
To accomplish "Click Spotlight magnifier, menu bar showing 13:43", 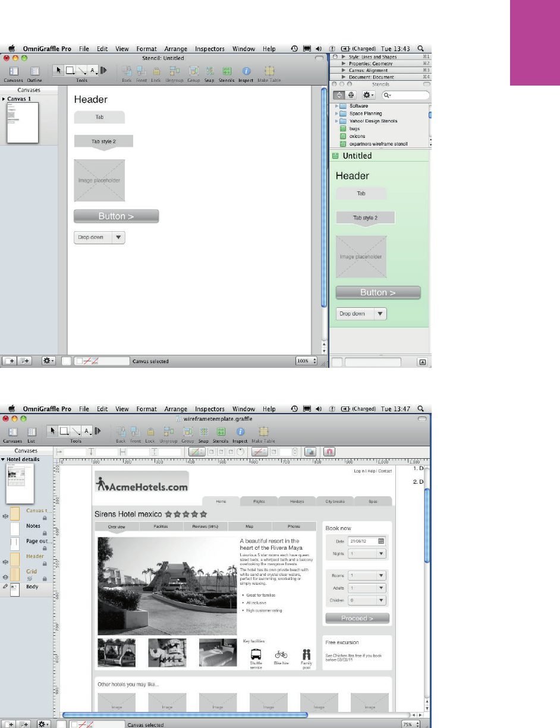I will pos(421,49).
